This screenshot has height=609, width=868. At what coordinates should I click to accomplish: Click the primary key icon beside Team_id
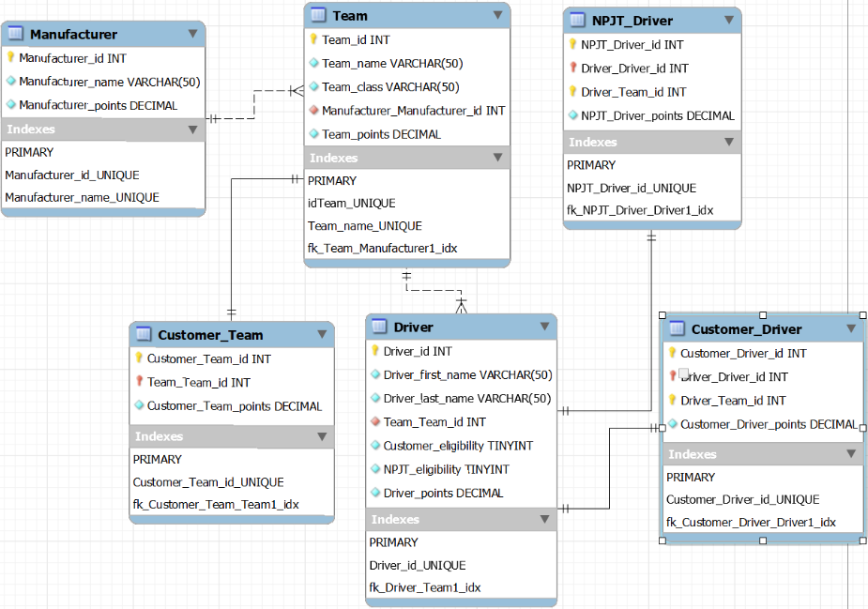point(315,39)
